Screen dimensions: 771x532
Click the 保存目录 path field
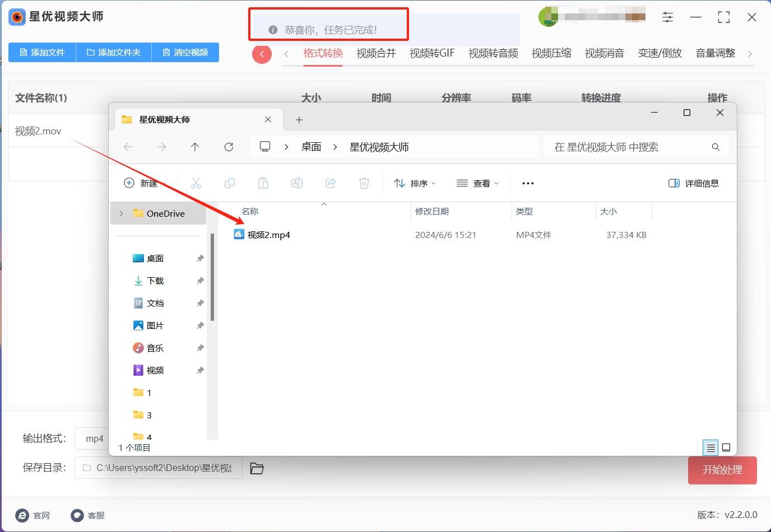pyautogui.click(x=159, y=468)
